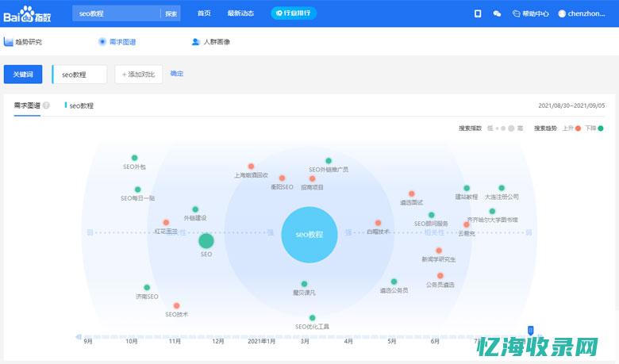Jump to 6月 on the timeline

click(x=435, y=341)
